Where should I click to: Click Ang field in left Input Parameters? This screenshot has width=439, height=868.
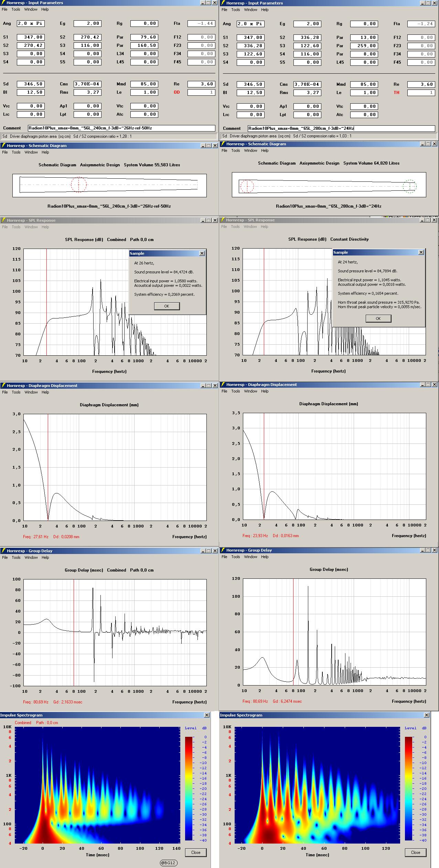click(31, 23)
